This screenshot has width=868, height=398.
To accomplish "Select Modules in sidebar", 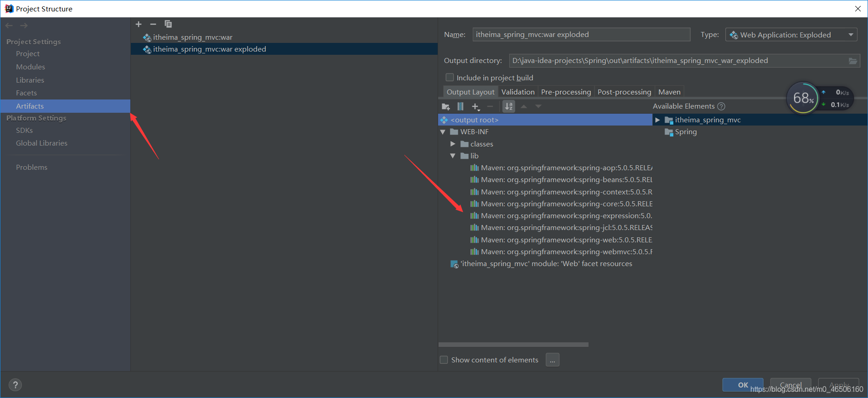I will (x=31, y=67).
